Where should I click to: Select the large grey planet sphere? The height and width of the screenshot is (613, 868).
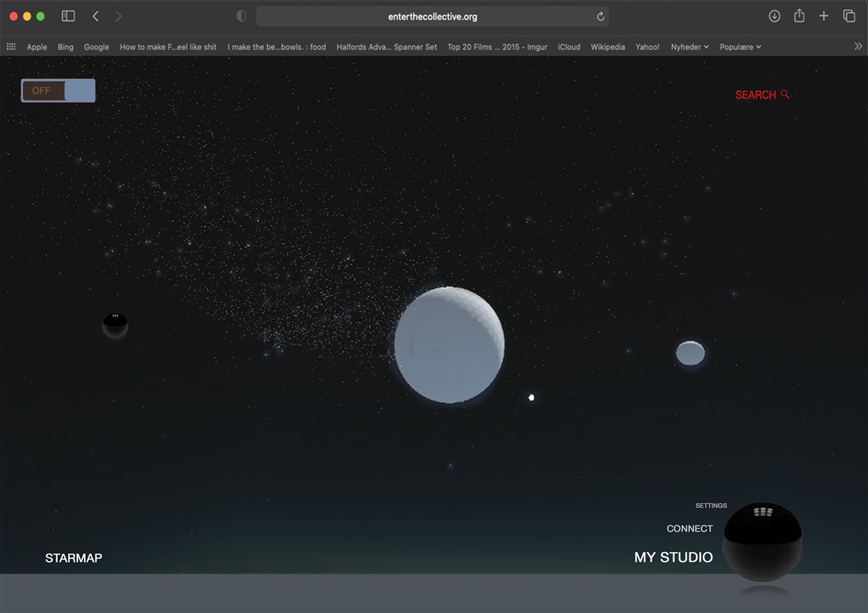pos(448,344)
